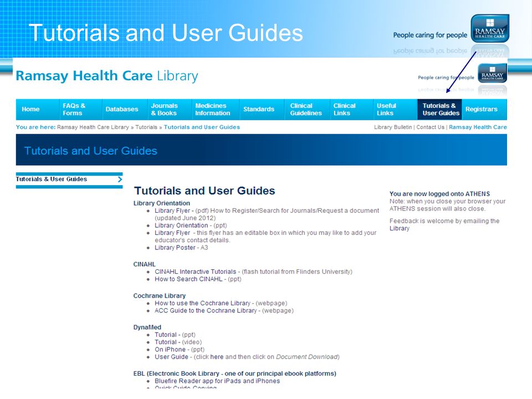532x399 pixels.
Task: Open the DynaMed User Guide link
Action: pyautogui.click(x=171, y=357)
